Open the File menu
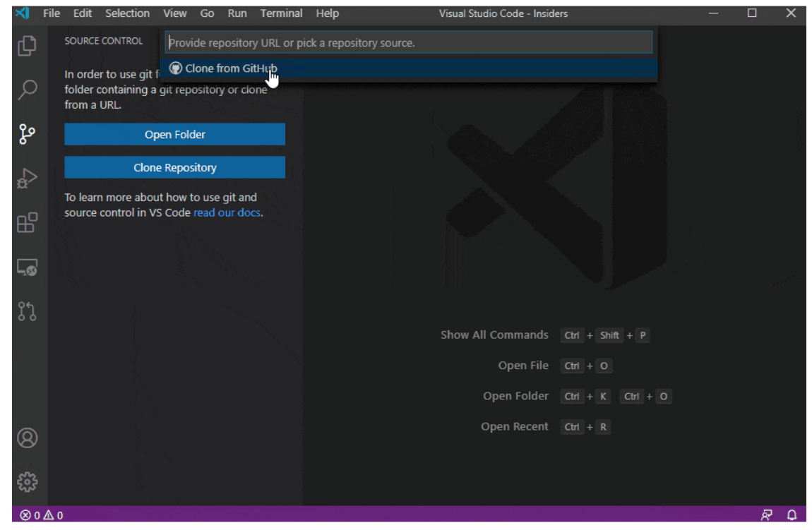The image size is (812, 530). pyautogui.click(x=50, y=13)
